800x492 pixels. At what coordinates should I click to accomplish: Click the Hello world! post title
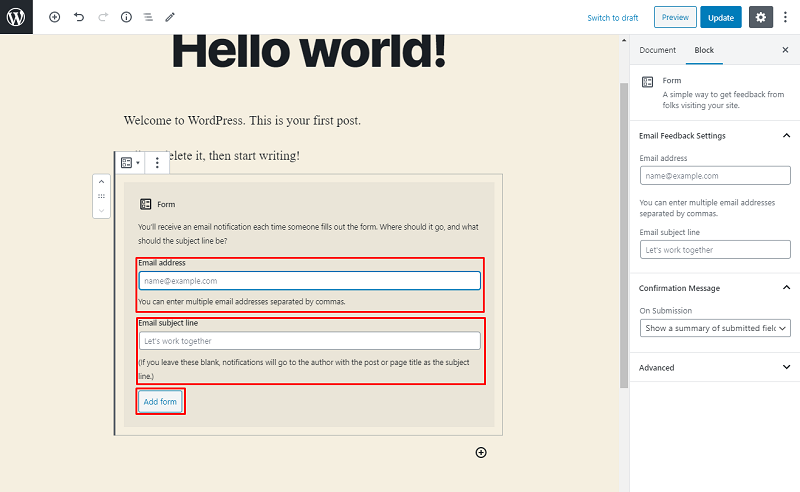[x=309, y=51]
